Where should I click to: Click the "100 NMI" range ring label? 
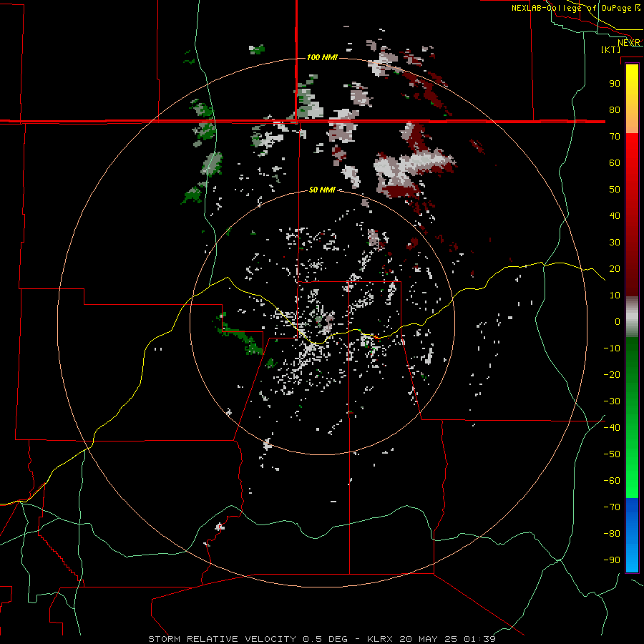point(323,57)
